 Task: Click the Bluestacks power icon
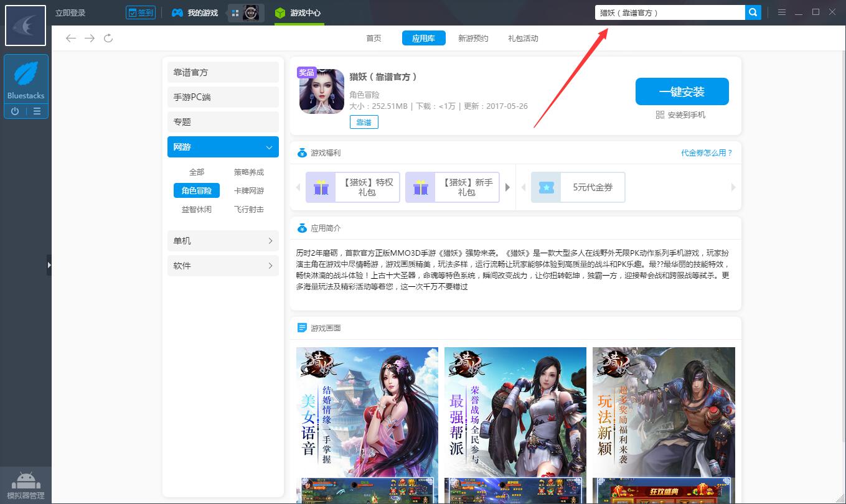pyautogui.click(x=15, y=111)
